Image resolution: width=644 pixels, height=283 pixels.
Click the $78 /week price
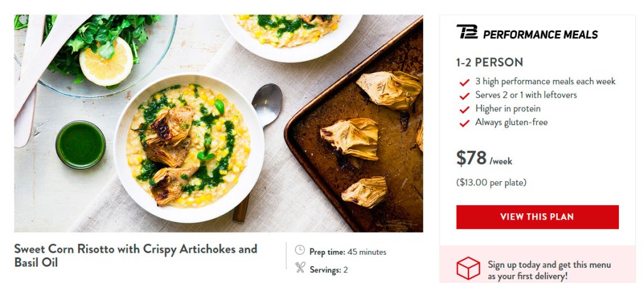point(484,158)
